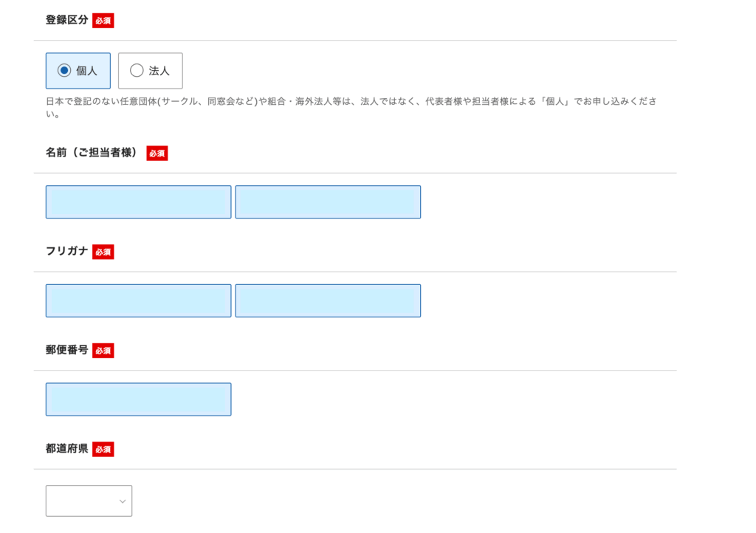Screen dimensions: 756x533
Task: Focus the second 名前 input field
Action: click(328, 202)
